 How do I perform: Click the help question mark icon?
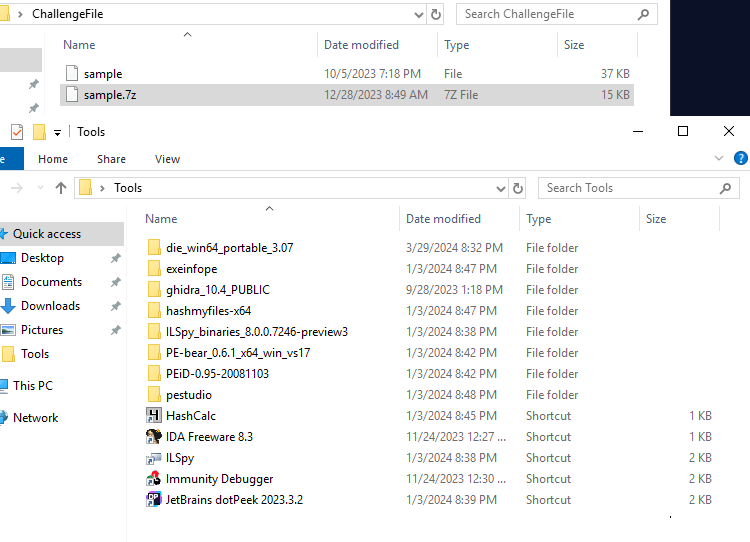(x=741, y=158)
